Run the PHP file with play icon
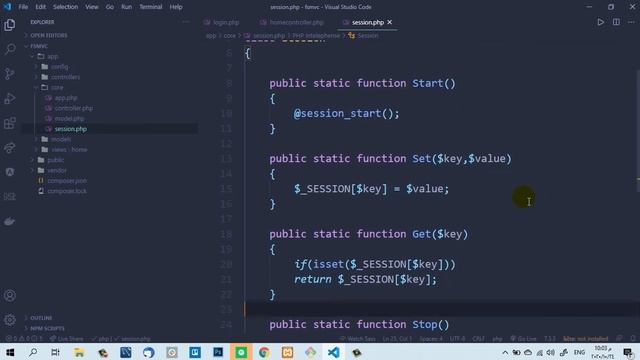Image resolution: width=640 pixels, height=360 pixels. click(600, 22)
